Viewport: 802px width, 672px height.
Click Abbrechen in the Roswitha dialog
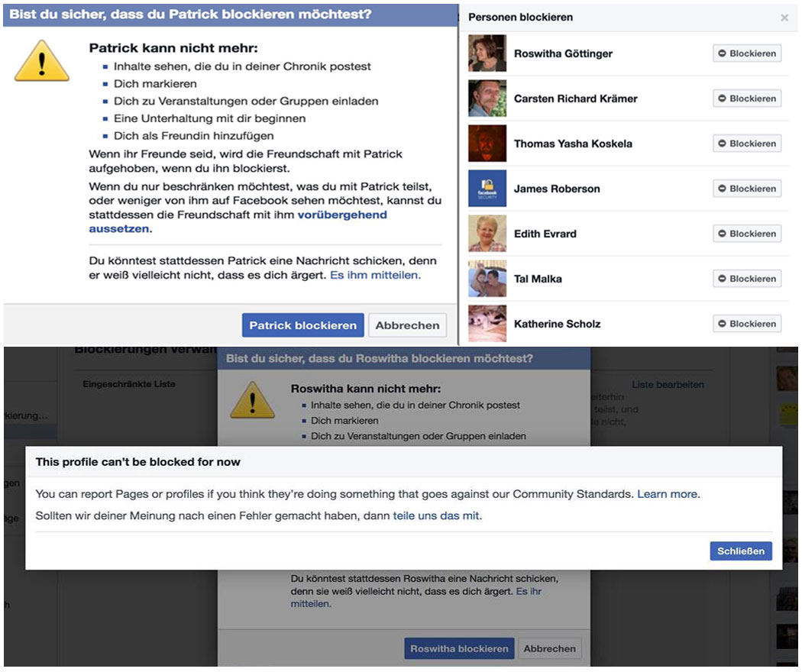pyautogui.click(x=549, y=648)
